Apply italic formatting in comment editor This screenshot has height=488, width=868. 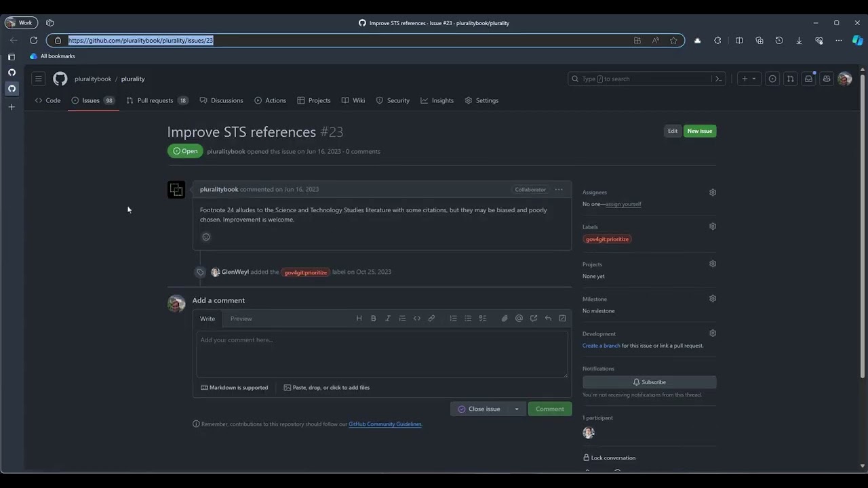[388, 319]
